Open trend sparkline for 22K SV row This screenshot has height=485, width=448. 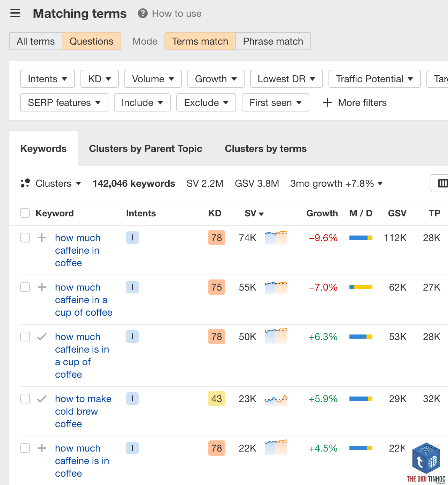276,447
